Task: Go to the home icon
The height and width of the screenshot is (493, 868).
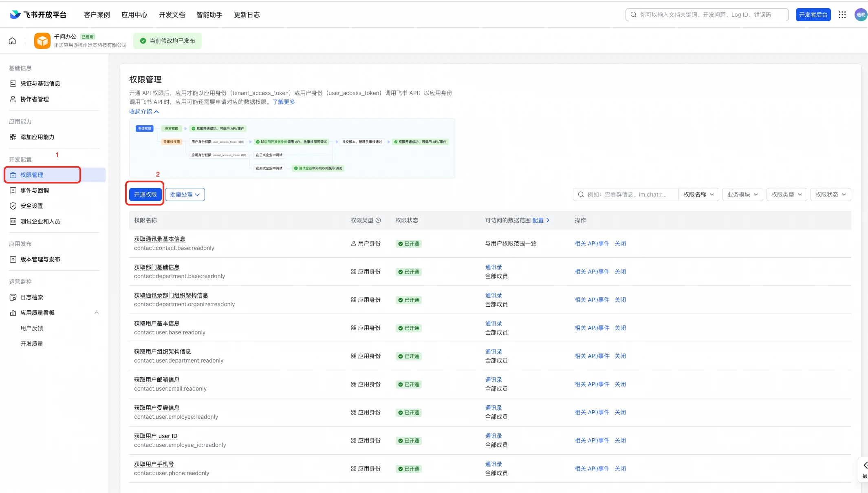Action: (12, 41)
